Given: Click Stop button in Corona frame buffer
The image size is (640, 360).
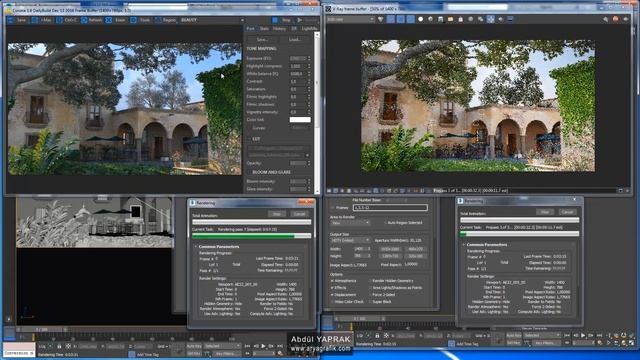Looking at the screenshot, I should tap(286, 20).
